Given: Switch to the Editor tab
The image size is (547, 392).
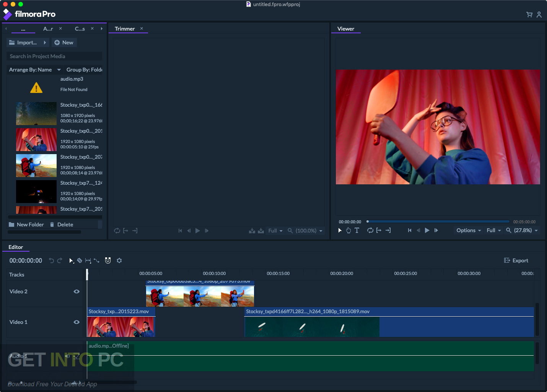Looking at the screenshot, I should (16, 247).
